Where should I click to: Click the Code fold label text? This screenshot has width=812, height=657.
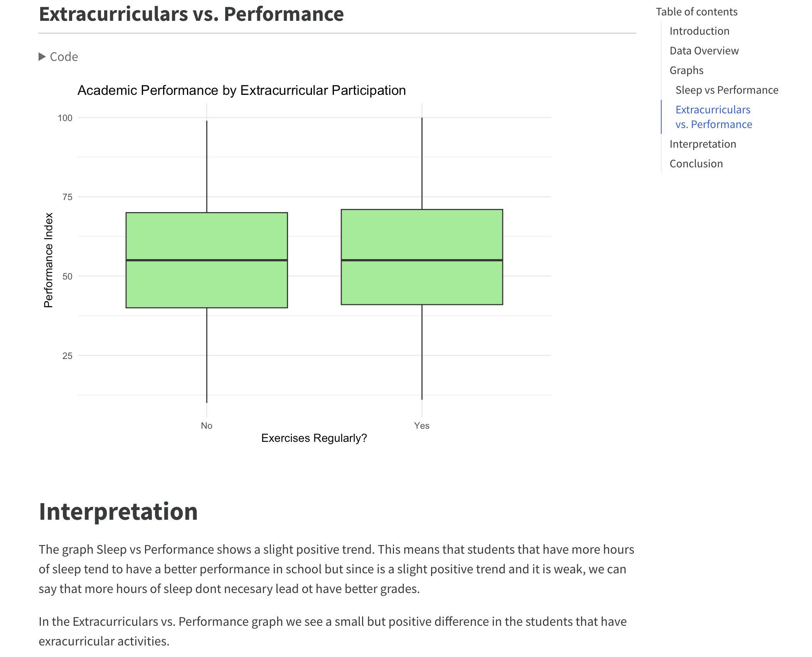pyautogui.click(x=64, y=57)
